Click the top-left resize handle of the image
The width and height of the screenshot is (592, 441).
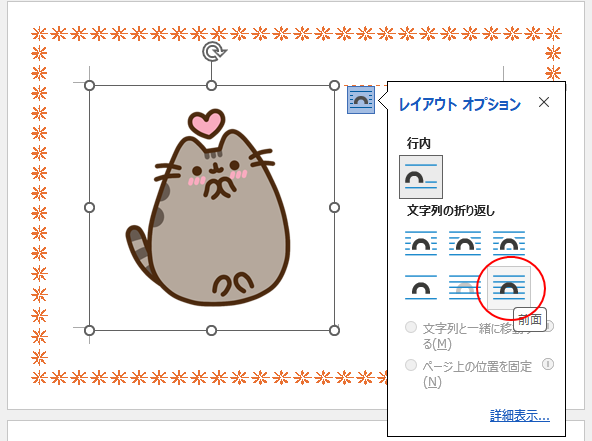point(89,86)
